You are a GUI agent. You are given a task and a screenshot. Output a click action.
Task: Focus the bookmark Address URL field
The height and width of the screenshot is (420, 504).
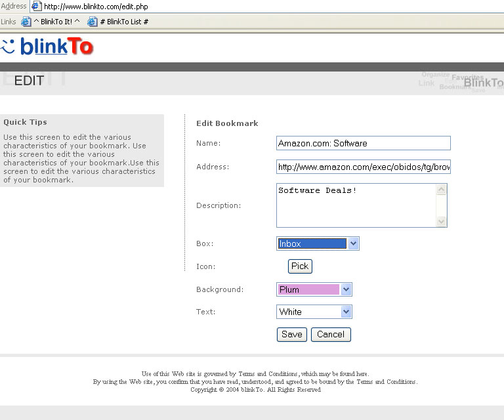pyautogui.click(x=363, y=167)
